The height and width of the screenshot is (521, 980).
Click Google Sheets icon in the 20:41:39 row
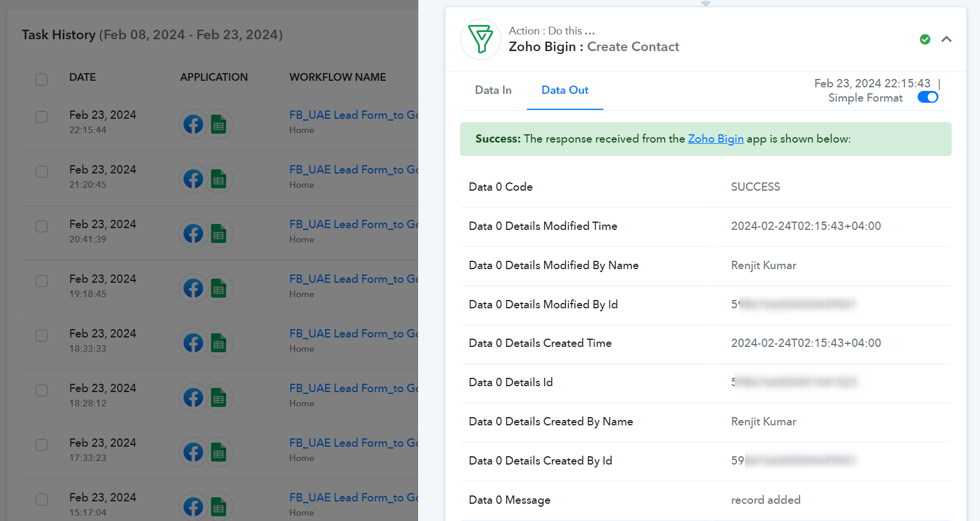[219, 234]
